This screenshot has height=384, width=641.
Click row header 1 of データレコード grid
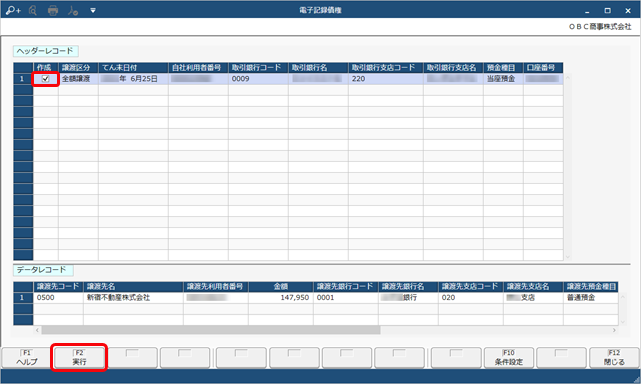point(23,298)
